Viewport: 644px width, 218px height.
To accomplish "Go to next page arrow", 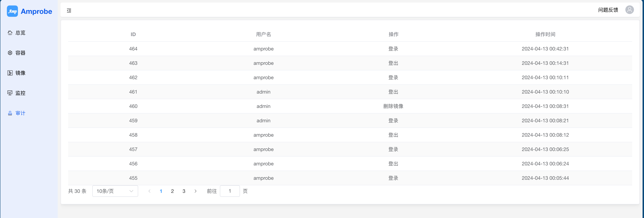I will pyautogui.click(x=195, y=191).
